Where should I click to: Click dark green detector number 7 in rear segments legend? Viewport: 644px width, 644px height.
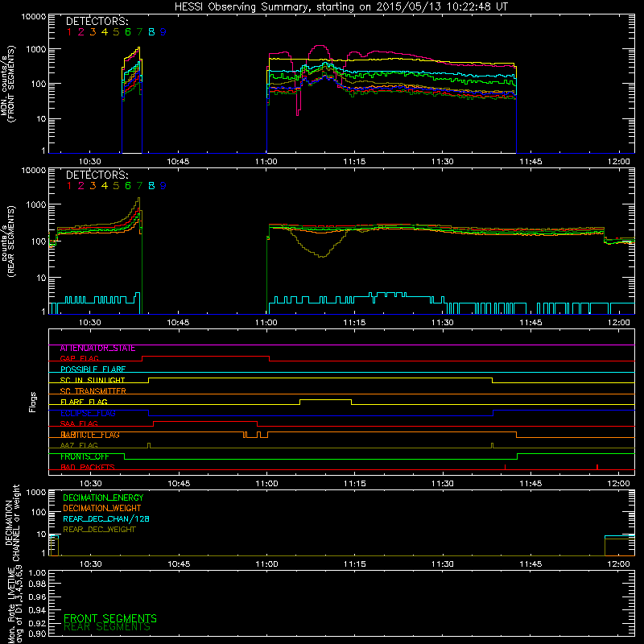pyautogui.click(x=139, y=186)
